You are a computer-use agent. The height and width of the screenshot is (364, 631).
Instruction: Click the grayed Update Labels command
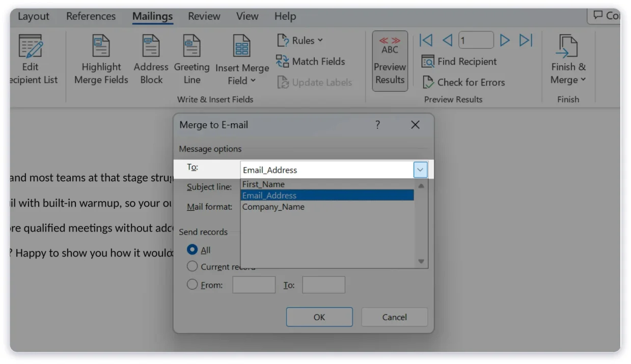(x=314, y=82)
